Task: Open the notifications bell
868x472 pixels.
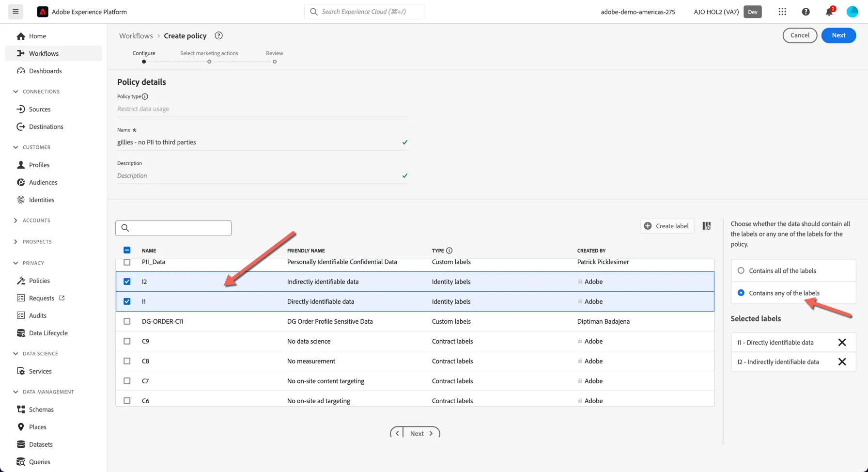Action: pyautogui.click(x=830, y=12)
